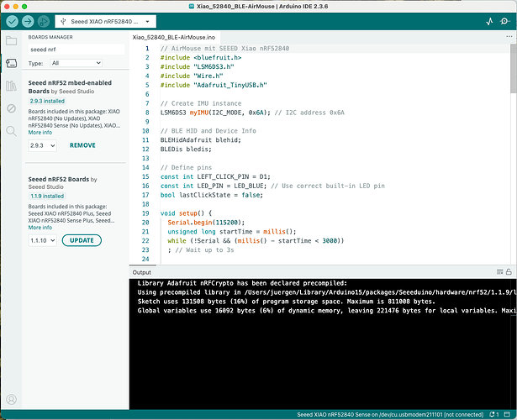Image resolution: width=517 pixels, height=420 pixels.
Task: Click 'const int LEFT_CLICK_PIN = D1;' line
Action: 215,177
